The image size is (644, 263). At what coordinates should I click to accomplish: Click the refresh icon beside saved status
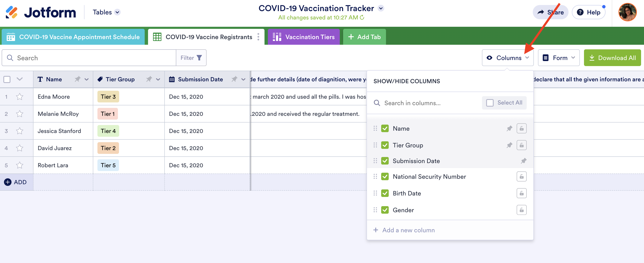click(362, 18)
